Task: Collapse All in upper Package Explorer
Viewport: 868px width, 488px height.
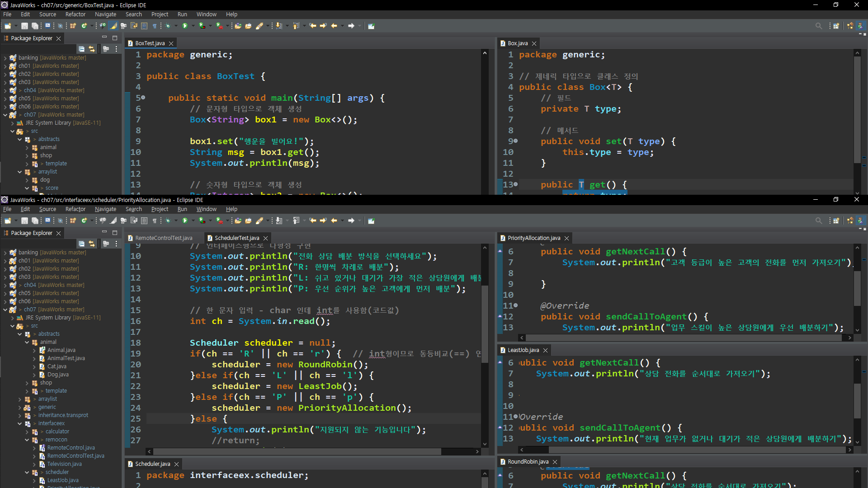Action: coord(81,49)
